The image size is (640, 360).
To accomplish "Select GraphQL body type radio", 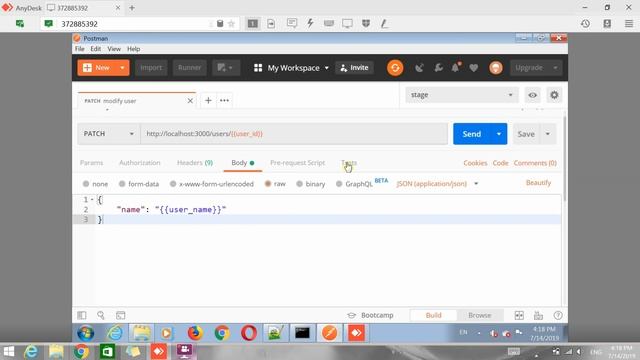I will 339,184.
